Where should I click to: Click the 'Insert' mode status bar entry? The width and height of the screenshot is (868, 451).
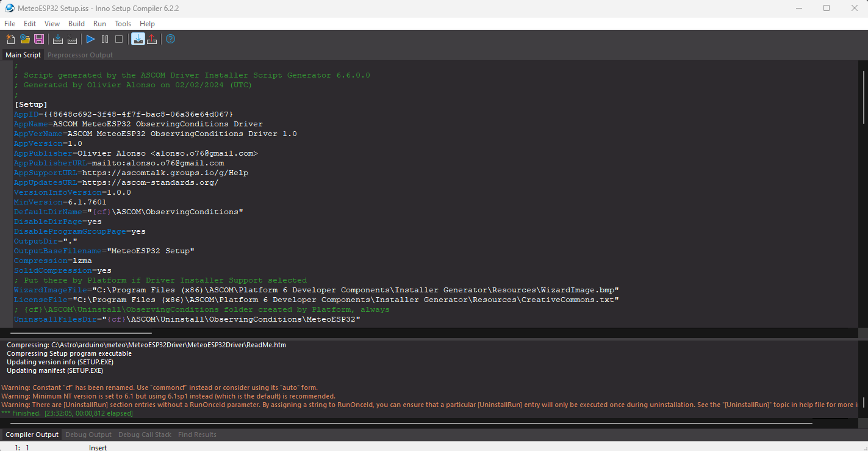[x=98, y=447]
